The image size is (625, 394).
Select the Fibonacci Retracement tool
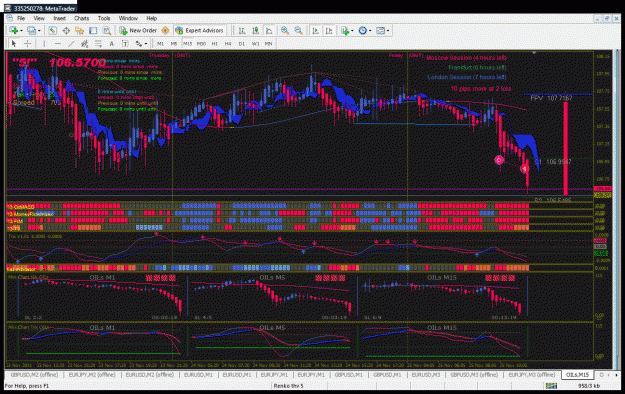pos(98,43)
